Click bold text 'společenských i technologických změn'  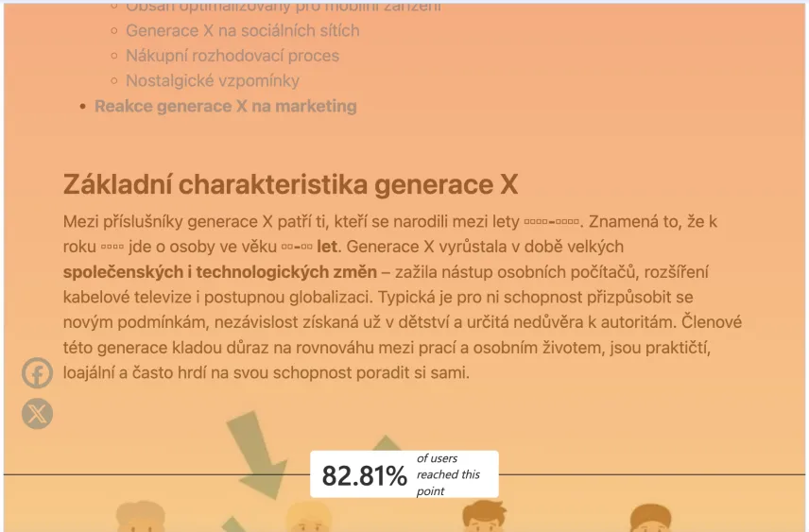tap(219, 272)
